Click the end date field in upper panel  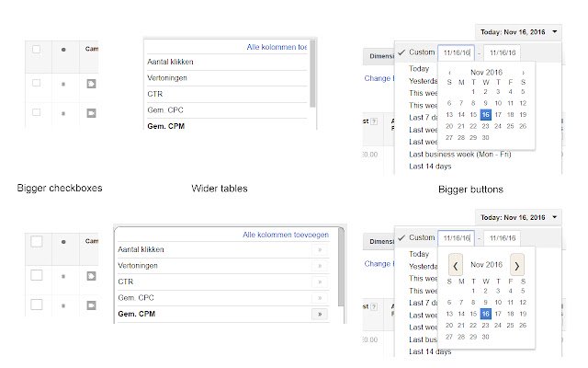coord(503,52)
